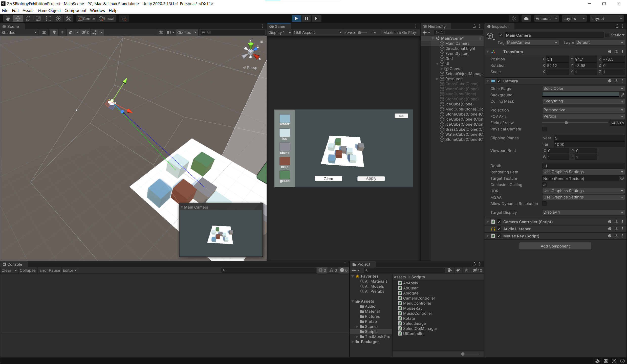
Task: Pause the game playback
Action: tap(306, 18)
